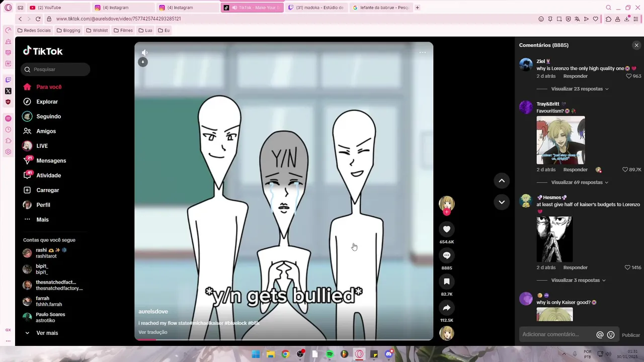Viewport: 644px width, 362px height.
Task: Click Ver tradução under the caption
Action: [153, 332]
